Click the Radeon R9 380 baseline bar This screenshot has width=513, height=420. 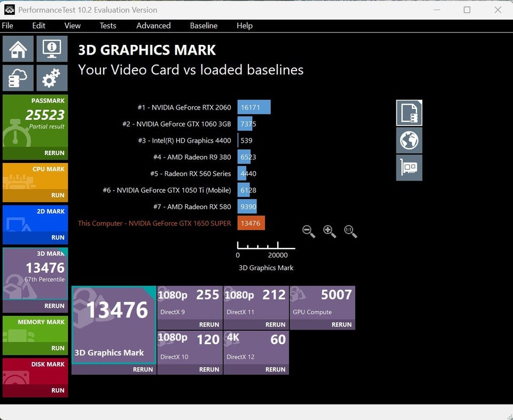click(x=244, y=157)
